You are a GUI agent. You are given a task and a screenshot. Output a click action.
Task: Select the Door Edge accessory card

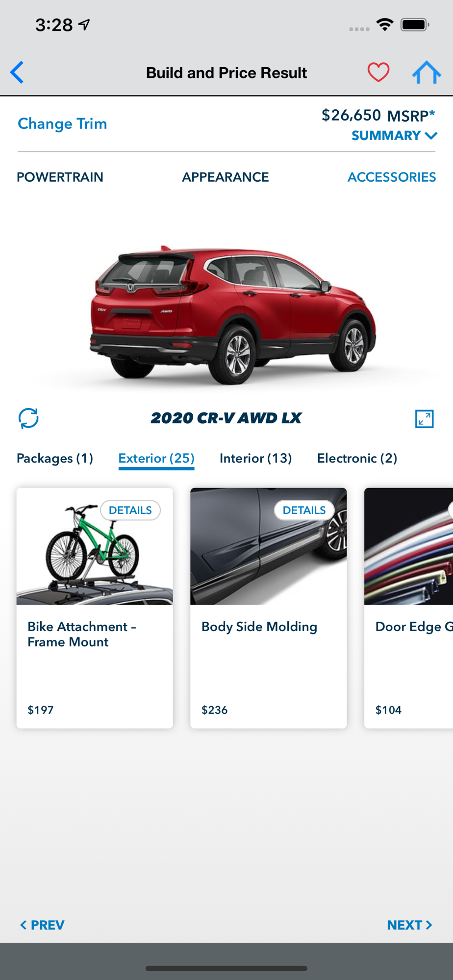(x=408, y=608)
